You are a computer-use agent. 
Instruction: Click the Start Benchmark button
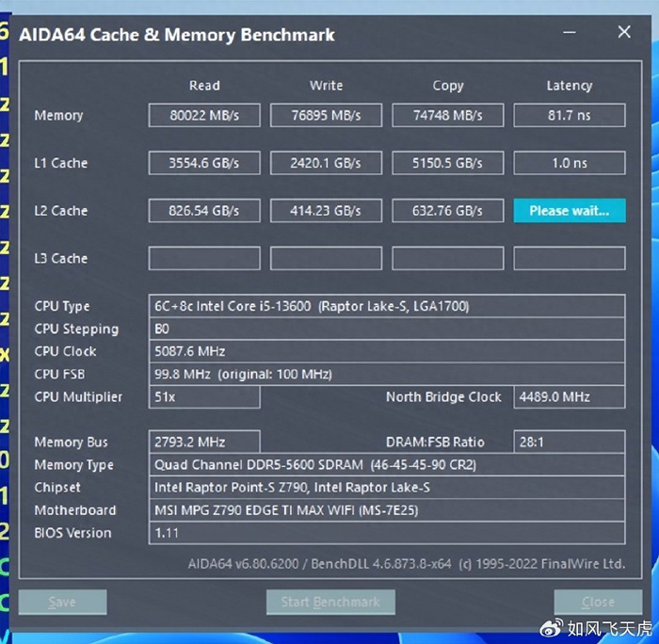click(x=330, y=602)
